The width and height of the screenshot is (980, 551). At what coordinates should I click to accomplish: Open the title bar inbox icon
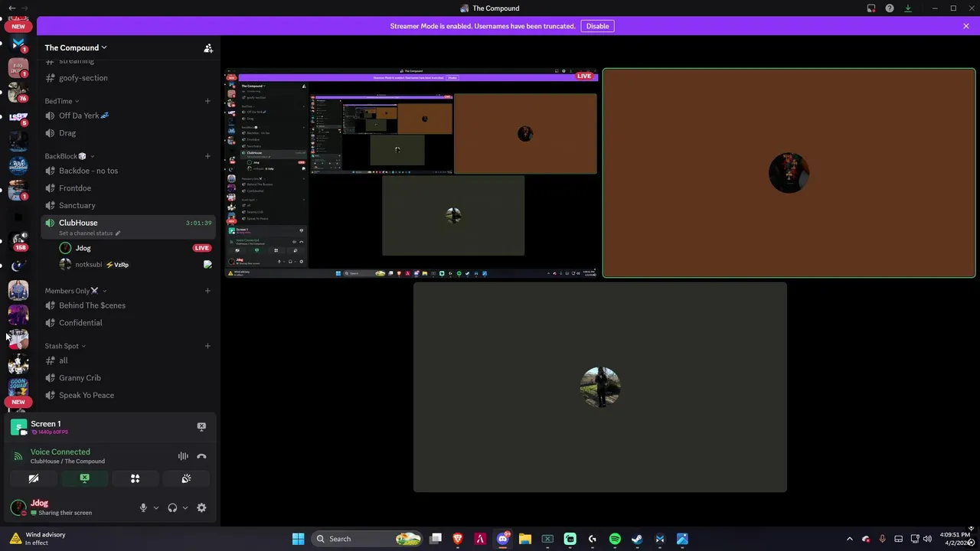pos(871,8)
